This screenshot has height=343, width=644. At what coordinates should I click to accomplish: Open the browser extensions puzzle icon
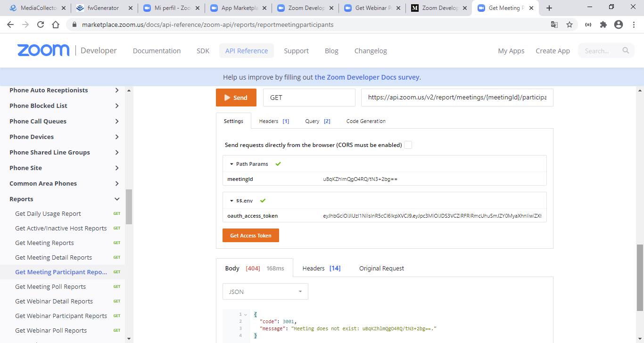click(603, 24)
